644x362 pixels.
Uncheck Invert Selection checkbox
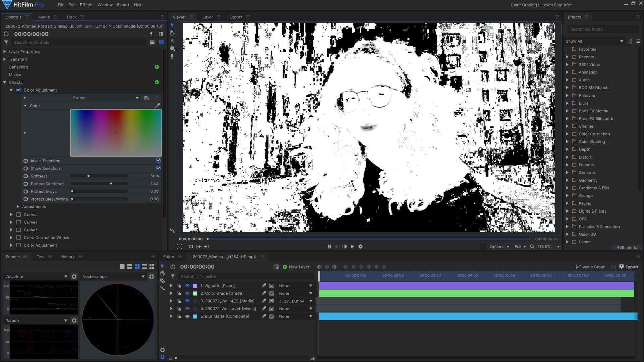(158, 161)
